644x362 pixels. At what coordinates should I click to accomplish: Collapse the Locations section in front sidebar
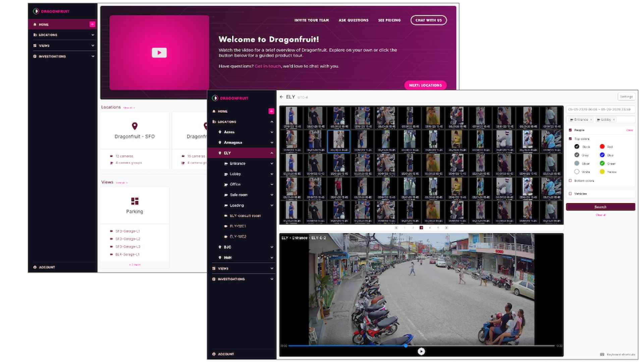point(272,122)
